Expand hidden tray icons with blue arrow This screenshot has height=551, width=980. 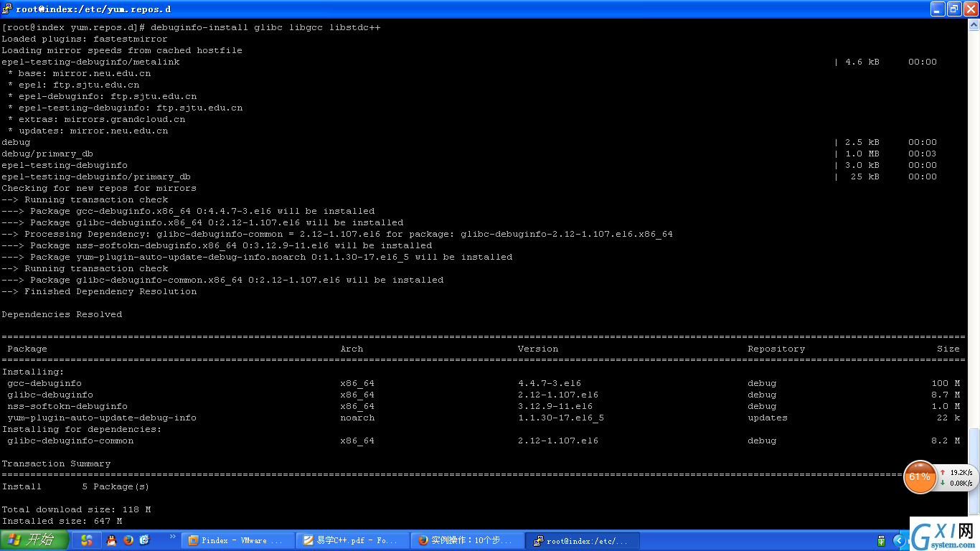click(897, 540)
